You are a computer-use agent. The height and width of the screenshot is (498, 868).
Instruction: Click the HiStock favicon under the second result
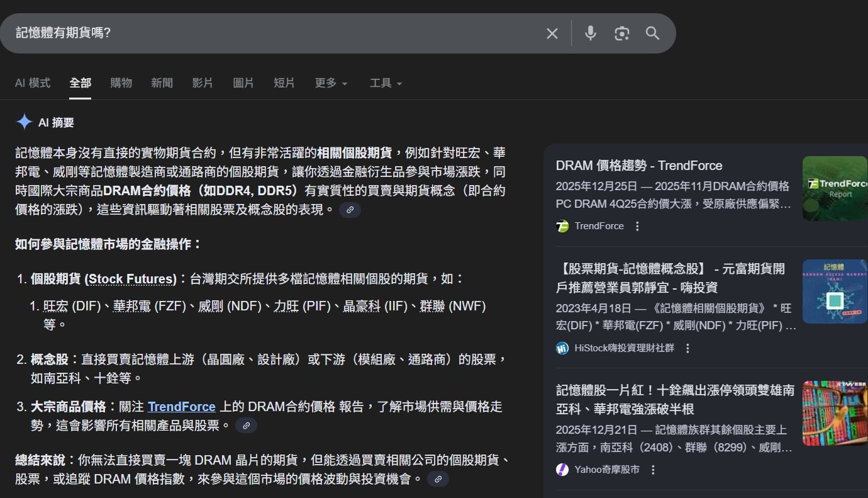562,348
